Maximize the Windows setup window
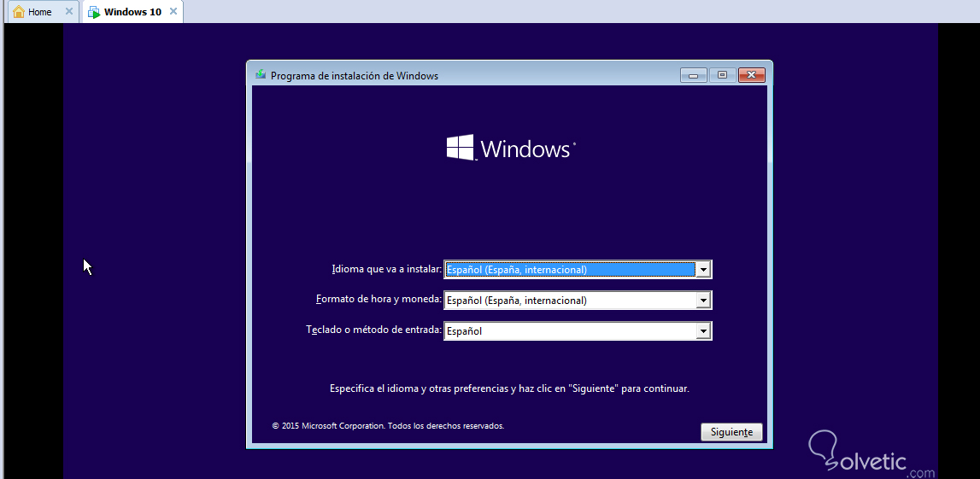Viewport: 980px width, 479px height. tap(722, 75)
